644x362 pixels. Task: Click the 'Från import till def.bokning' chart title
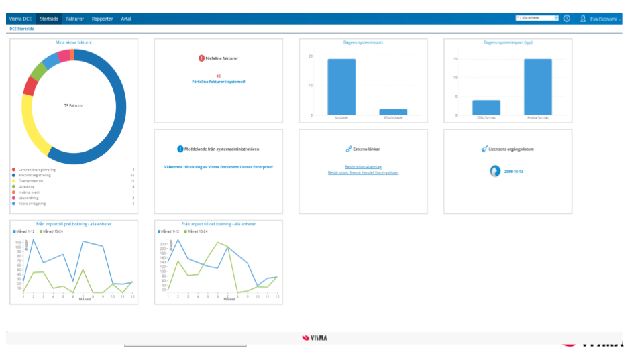(219, 224)
